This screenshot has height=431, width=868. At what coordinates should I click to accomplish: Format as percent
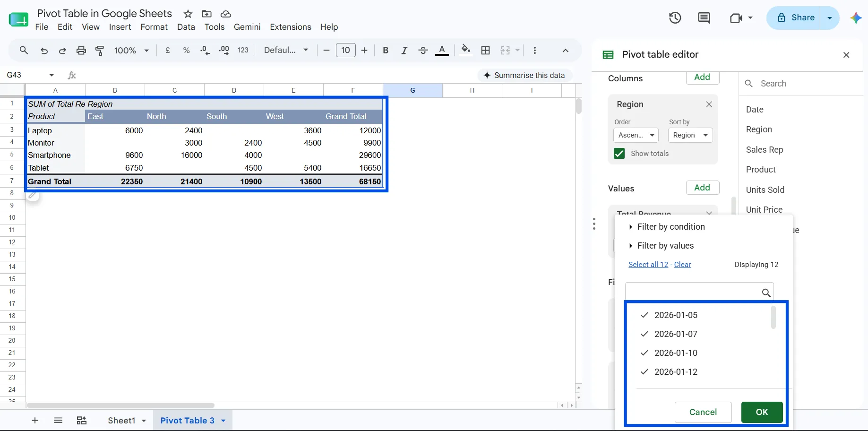click(187, 50)
